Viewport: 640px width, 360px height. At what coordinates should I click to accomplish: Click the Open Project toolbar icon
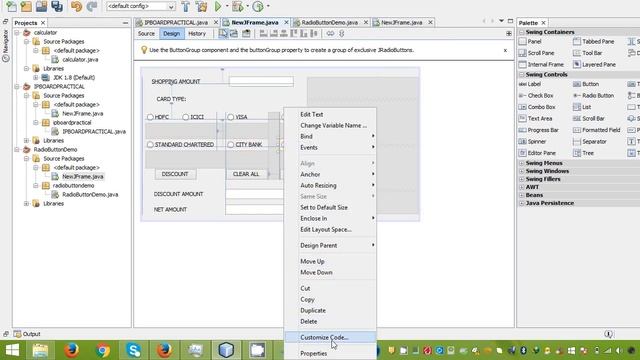tap(41, 6)
